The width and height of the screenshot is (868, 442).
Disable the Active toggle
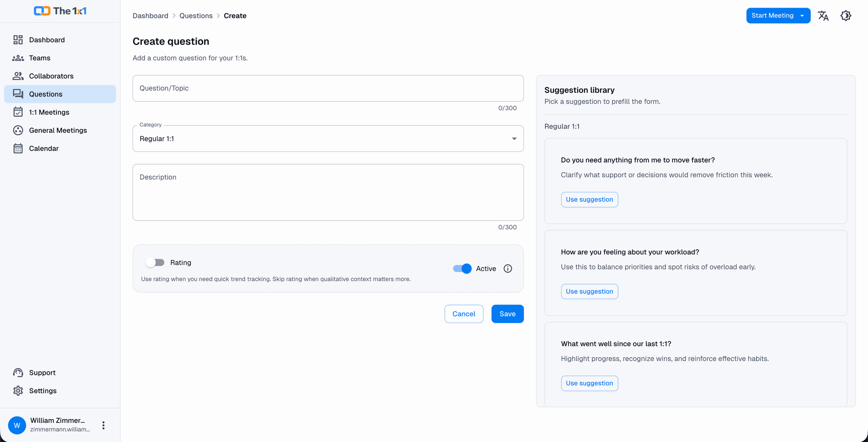coord(462,269)
